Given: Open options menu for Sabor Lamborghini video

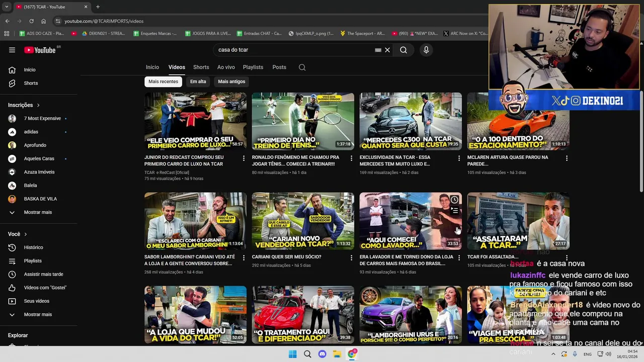Looking at the screenshot, I should (x=244, y=258).
